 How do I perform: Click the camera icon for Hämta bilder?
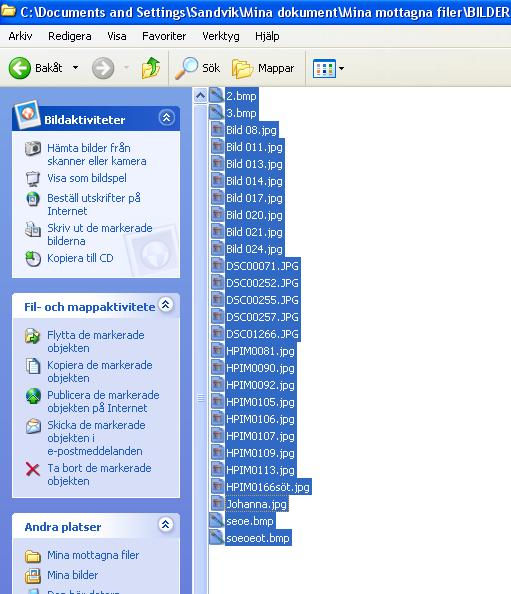click(x=33, y=148)
